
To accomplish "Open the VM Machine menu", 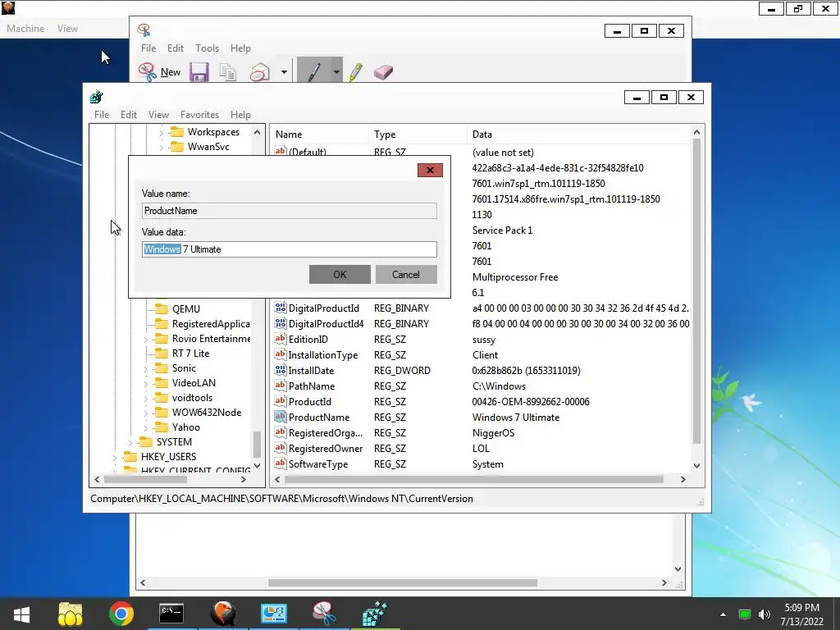I will click(x=25, y=29).
